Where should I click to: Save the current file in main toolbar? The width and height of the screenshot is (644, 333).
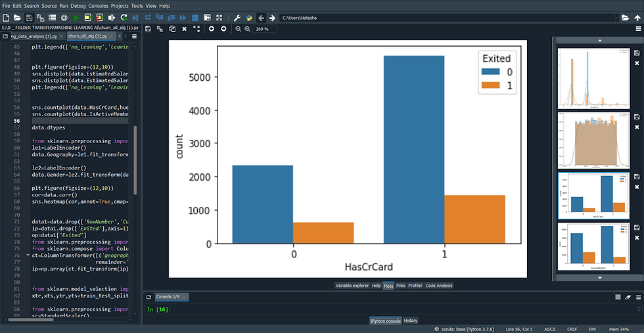(x=29, y=18)
